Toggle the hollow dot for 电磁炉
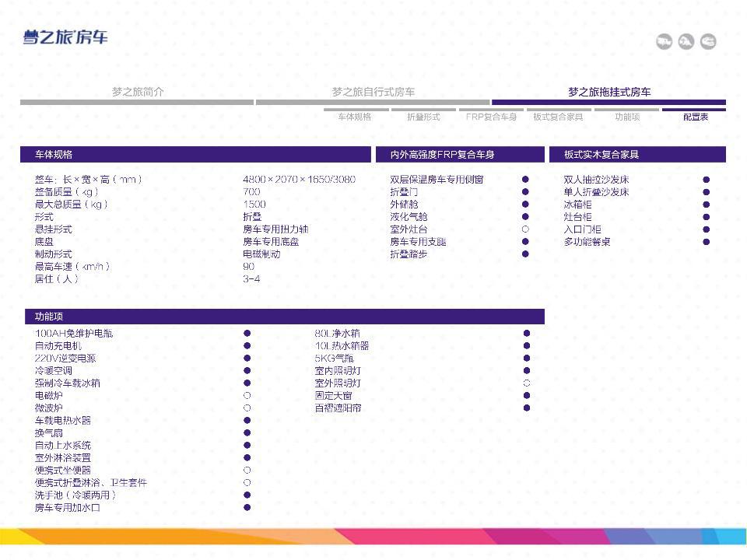 coord(247,396)
